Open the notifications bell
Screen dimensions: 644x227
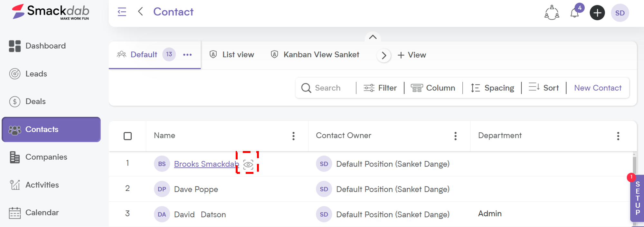(575, 13)
